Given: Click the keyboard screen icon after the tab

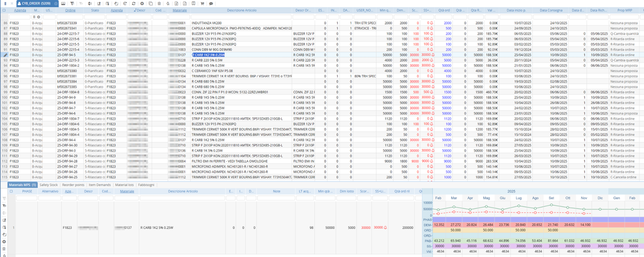Looking at the screenshot, I should pos(63,3).
